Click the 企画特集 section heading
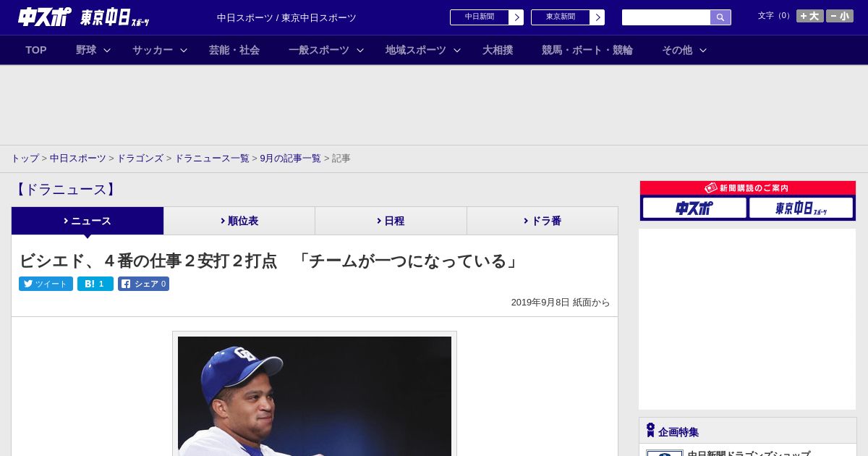The width and height of the screenshot is (868, 456). click(678, 432)
